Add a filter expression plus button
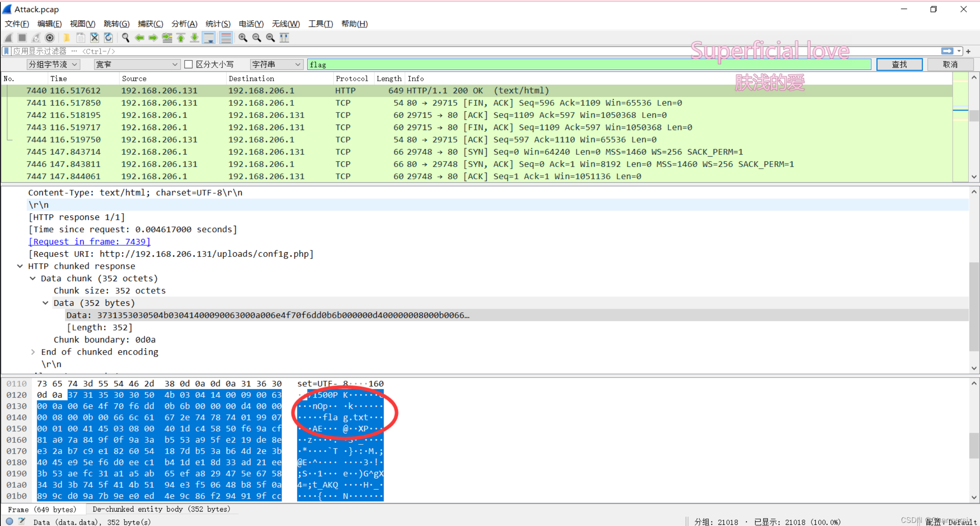Screen dimensions: 980x526 click(x=968, y=51)
